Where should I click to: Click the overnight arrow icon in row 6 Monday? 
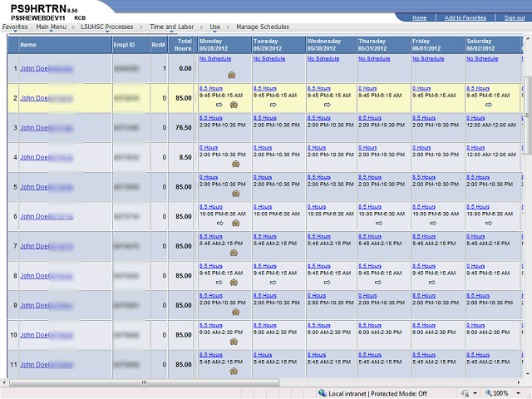click(x=220, y=224)
